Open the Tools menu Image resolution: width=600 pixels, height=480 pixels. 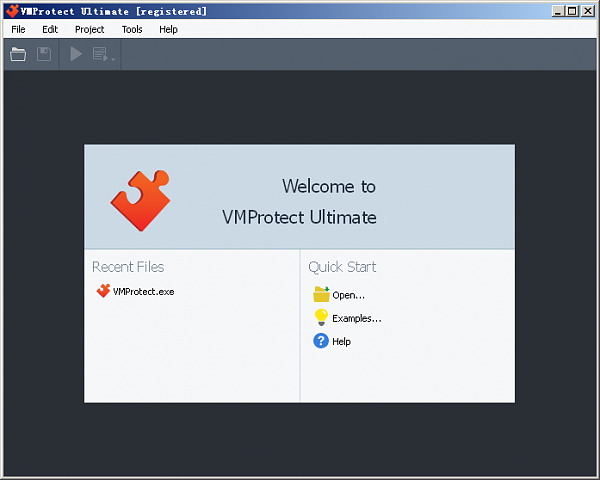point(132,29)
